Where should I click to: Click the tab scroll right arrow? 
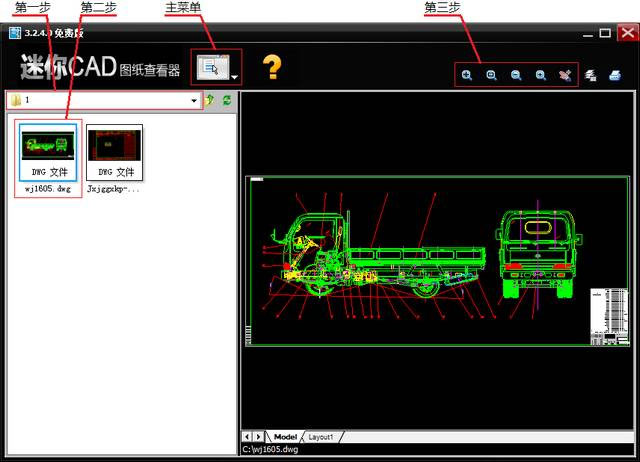[x=258, y=437]
